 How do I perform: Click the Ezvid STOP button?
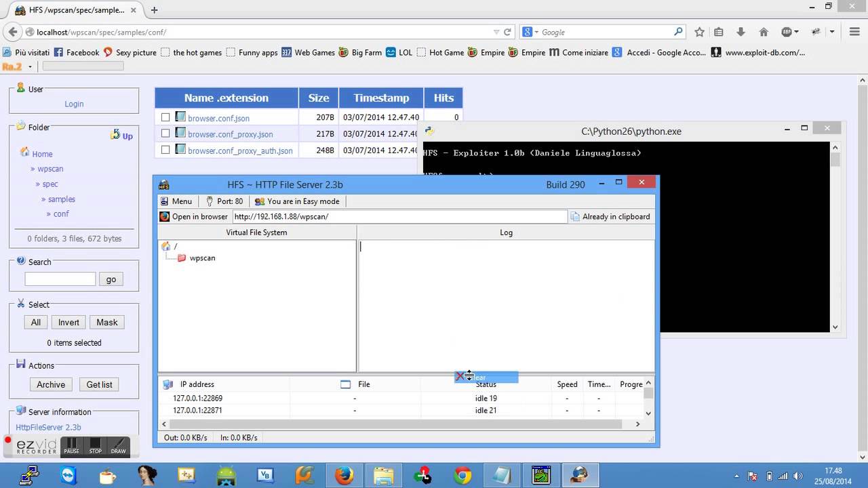pyautogui.click(x=96, y=445)
